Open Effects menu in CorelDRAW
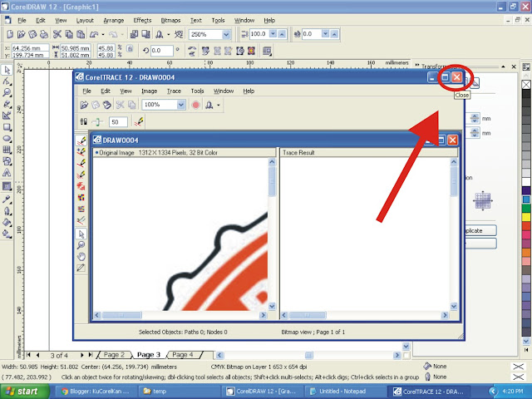This screenshot has height=399, width=532. pos(142,20)
